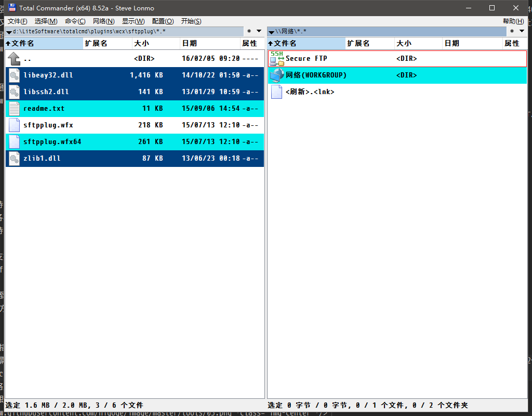Viewport: 532px width, 416px height.
Task: Select the zlib1.dll file name
Action: coord(42,158)
